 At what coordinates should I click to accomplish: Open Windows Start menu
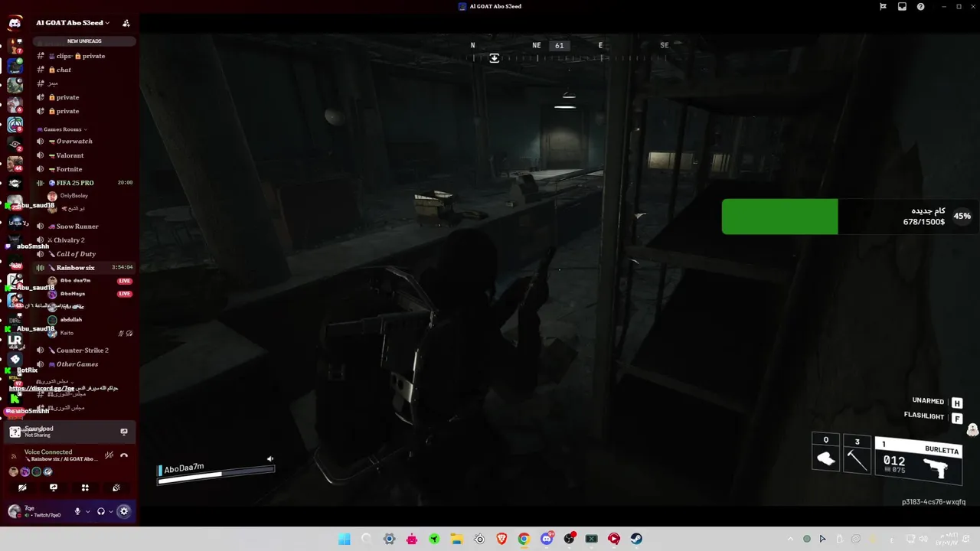tap(345, 539)
